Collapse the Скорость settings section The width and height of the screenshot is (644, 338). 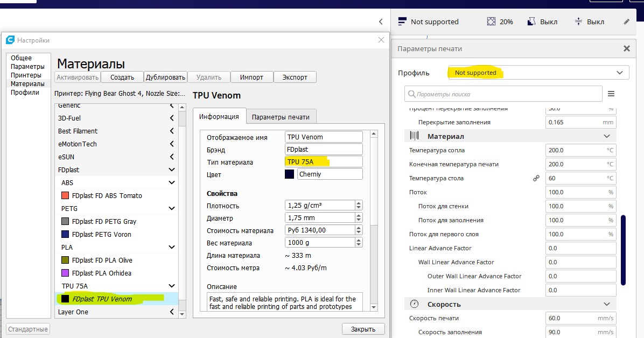[607, 304]
